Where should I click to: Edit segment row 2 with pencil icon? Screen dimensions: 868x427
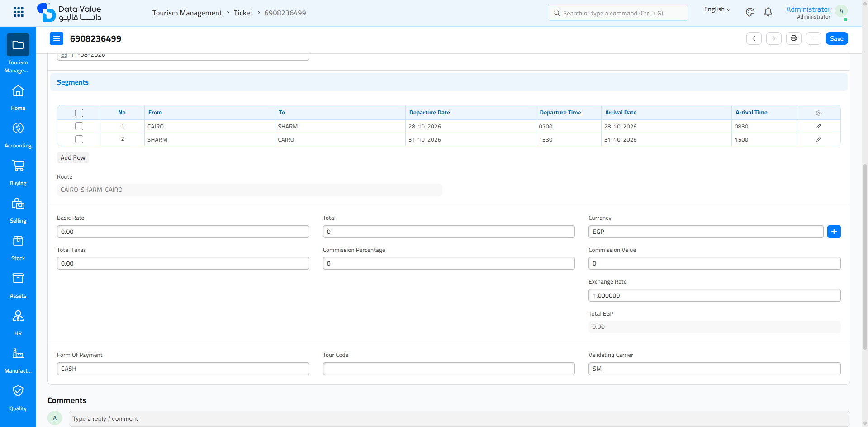pyautogui.click(x=819, y=139)
